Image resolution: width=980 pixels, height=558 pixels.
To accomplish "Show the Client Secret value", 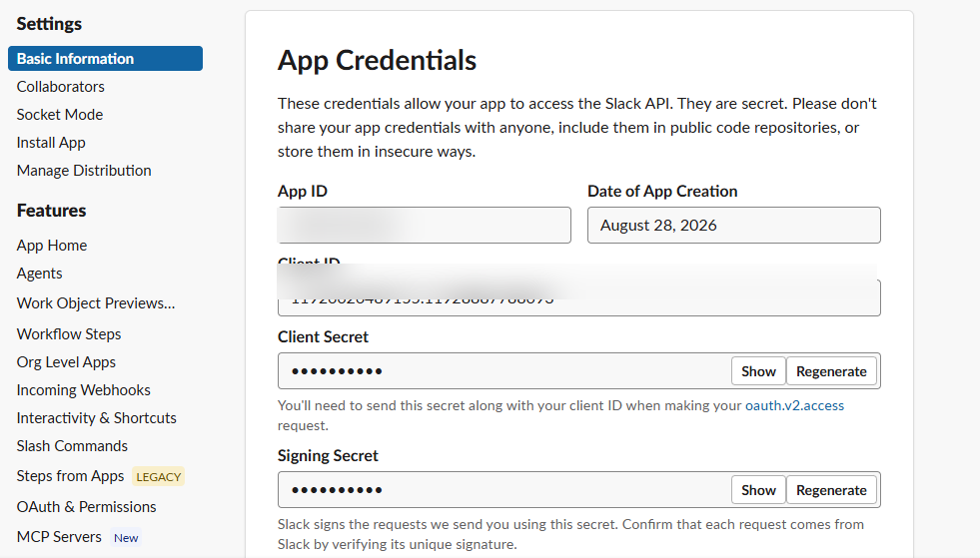I will point(758,371).
